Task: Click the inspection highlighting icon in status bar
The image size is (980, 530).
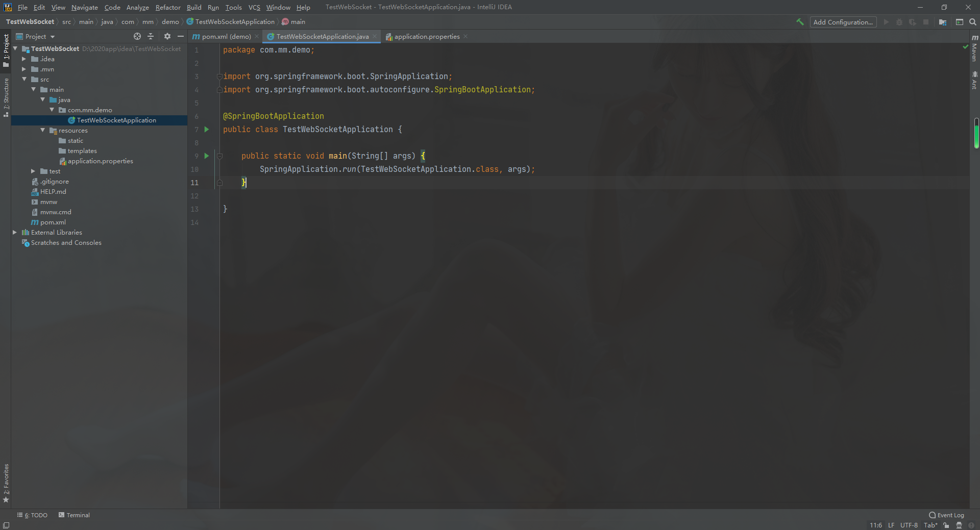Action: (960, 525)
